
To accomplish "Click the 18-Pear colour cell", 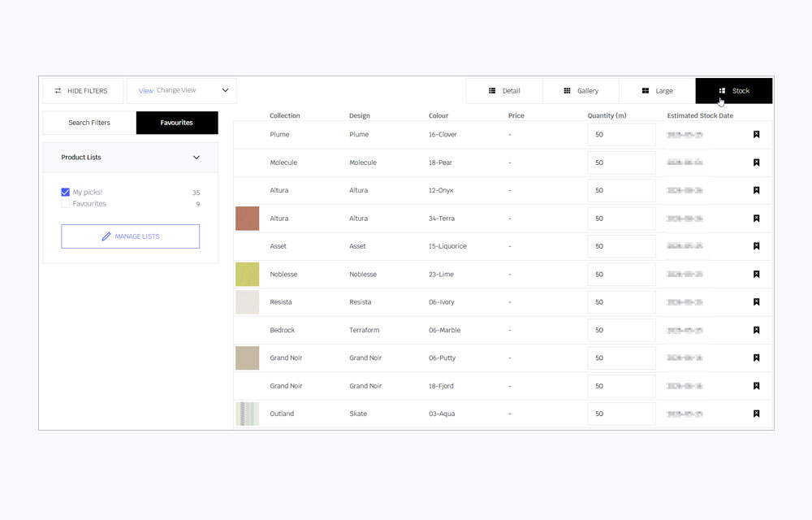I will coord(440,162).
